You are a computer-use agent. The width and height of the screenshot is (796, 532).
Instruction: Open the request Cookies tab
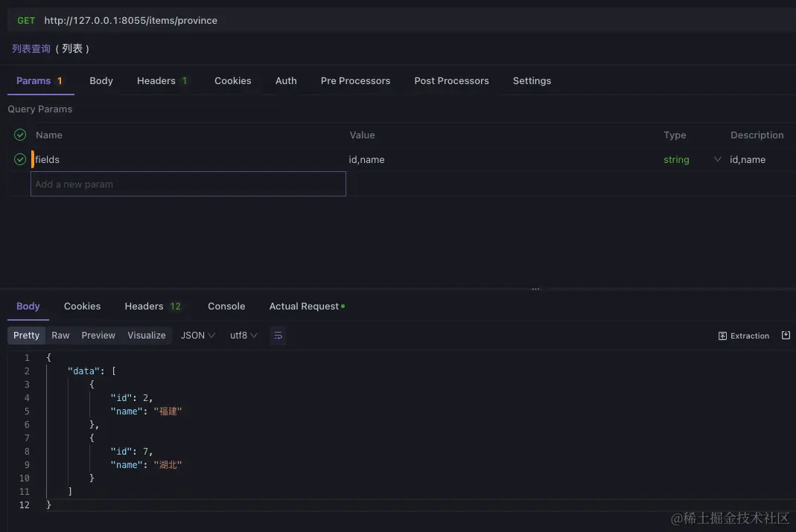(232, 80)
